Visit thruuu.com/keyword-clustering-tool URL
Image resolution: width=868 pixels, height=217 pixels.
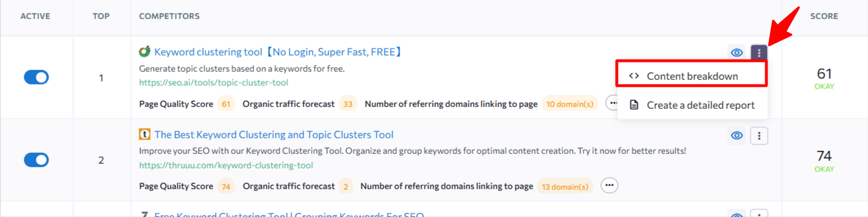[226, 165]
